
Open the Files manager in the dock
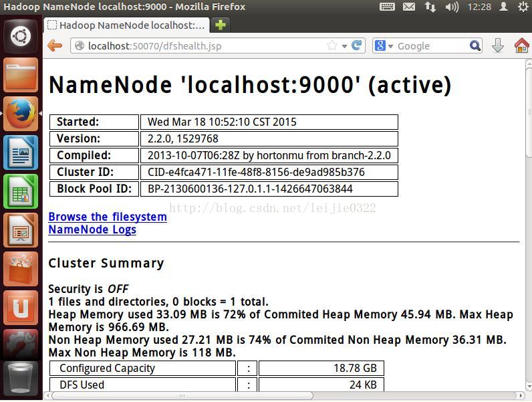pos(21,75)
